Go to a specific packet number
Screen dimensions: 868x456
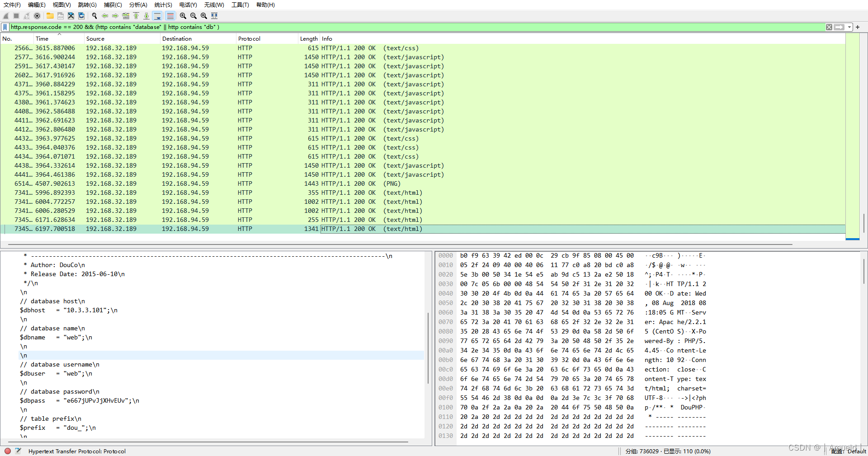pos(126,16)
